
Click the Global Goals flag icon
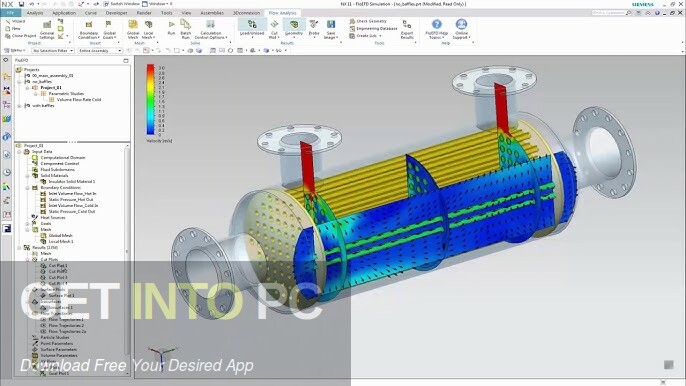click(x=108, y=25)
